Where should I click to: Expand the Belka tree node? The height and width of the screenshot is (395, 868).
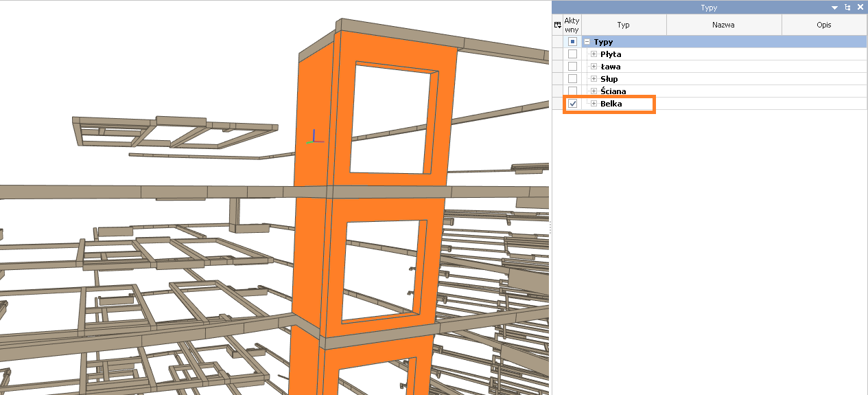594,104
